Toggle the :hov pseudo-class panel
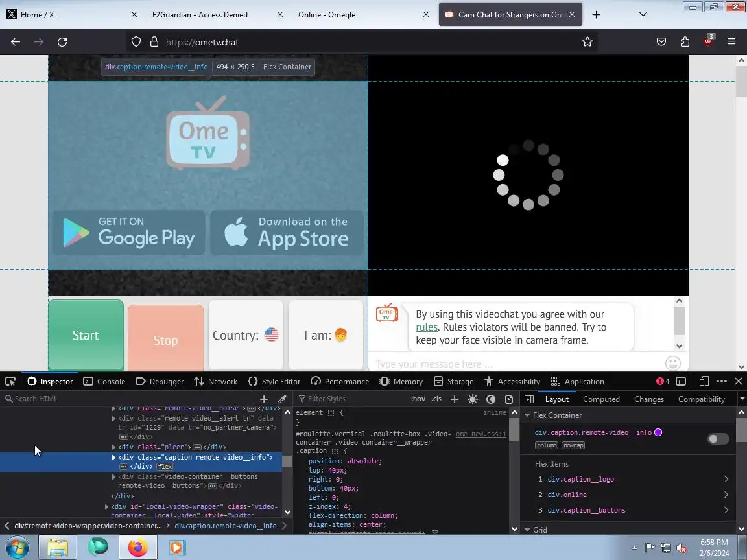The width and height of the screenshot is (747, 560). click(418, 399)
